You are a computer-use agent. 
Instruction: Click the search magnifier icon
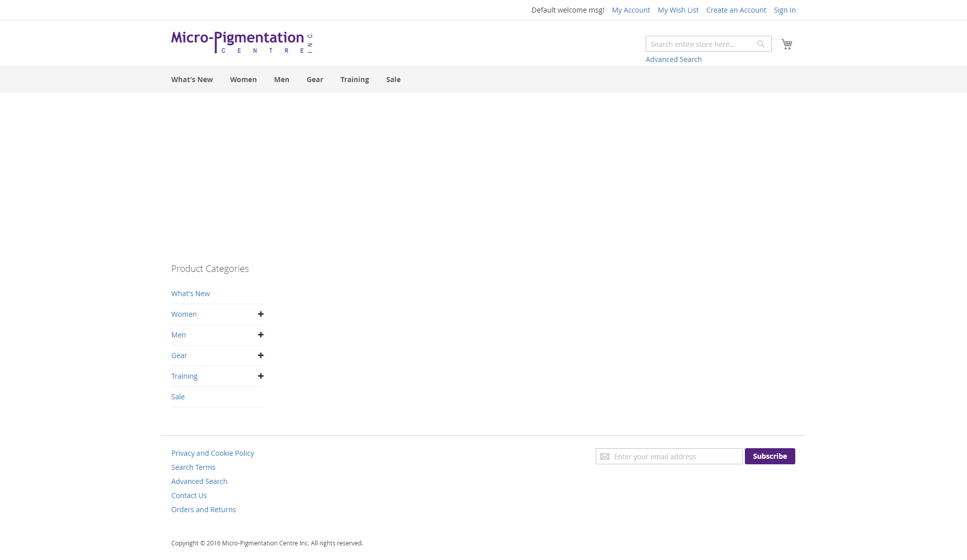tap(761, 44)
